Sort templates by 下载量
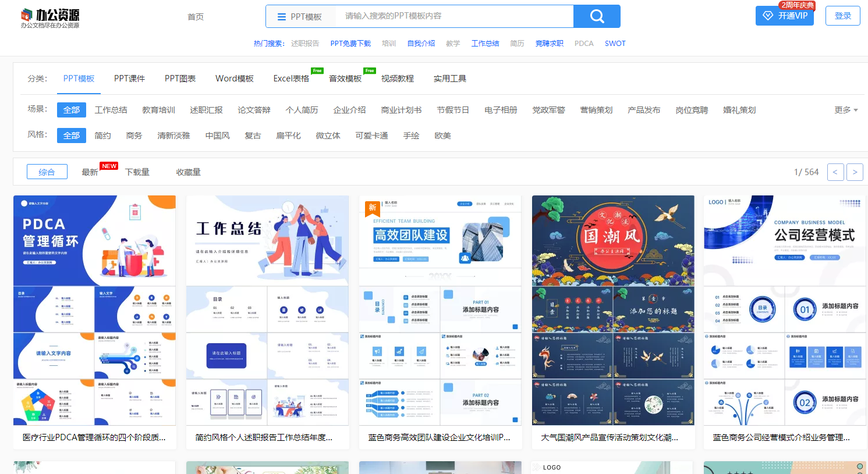The height and width of the screenshot is (474, 868). pos(137,172)
